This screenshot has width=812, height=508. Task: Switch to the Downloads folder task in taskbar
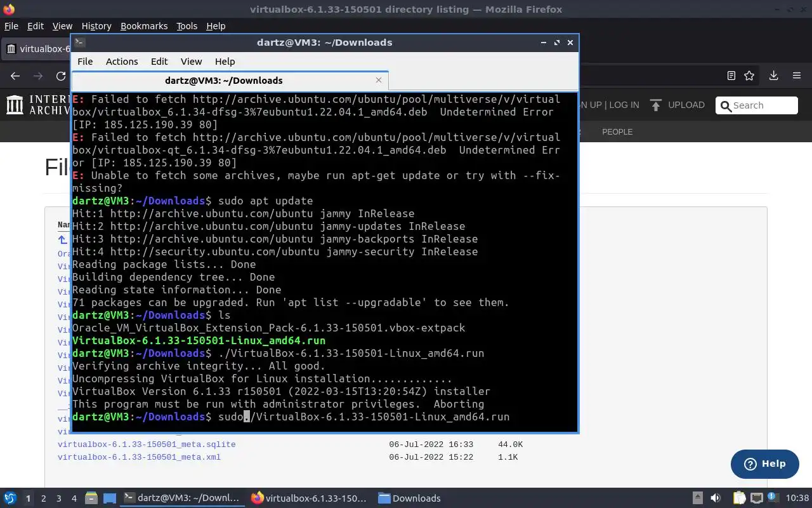[x=410, y=498]
